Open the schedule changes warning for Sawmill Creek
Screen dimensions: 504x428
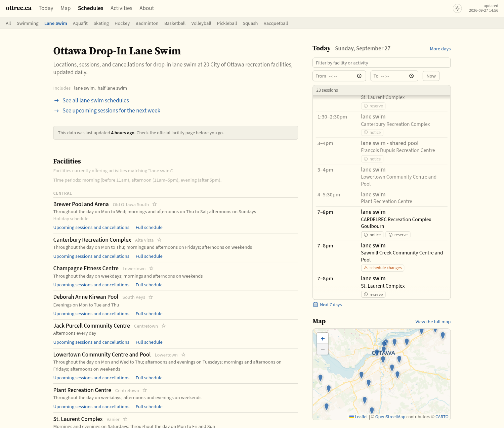(382, 268)
